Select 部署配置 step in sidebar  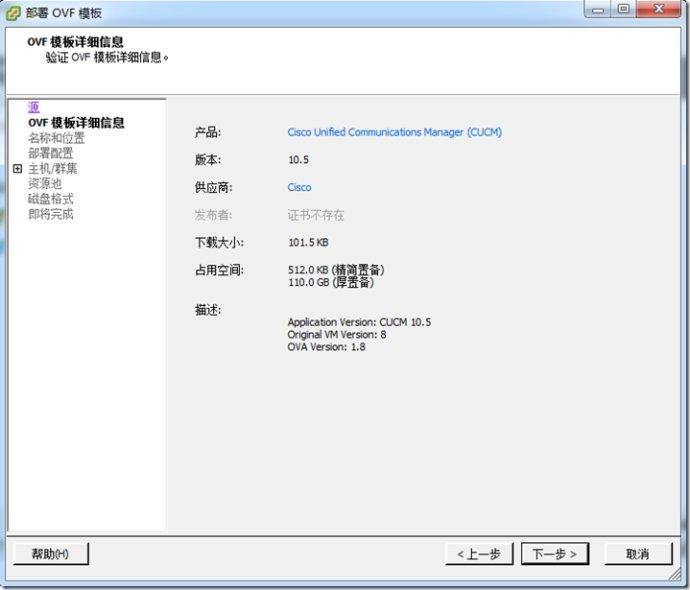(x=51, y=153)
